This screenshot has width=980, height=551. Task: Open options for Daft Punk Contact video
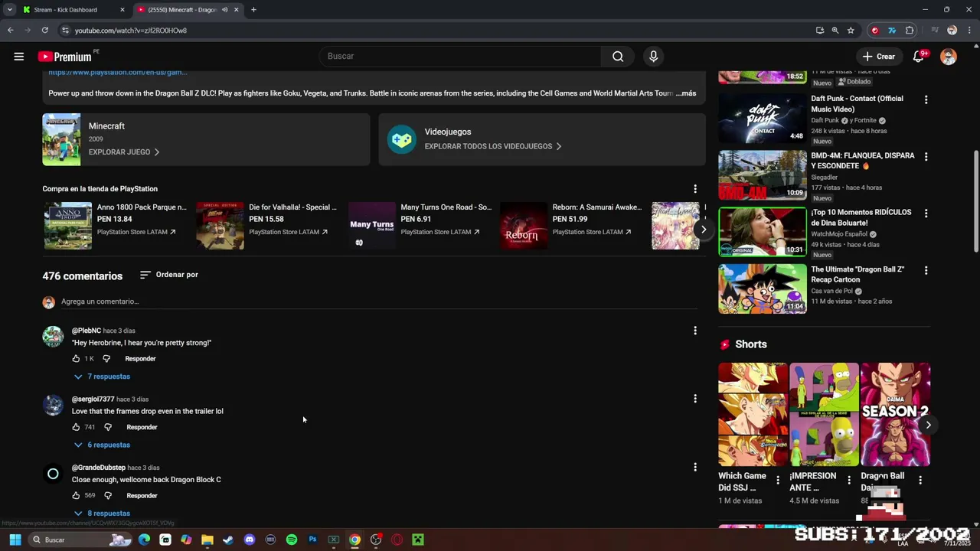click(x=926, y=99)
